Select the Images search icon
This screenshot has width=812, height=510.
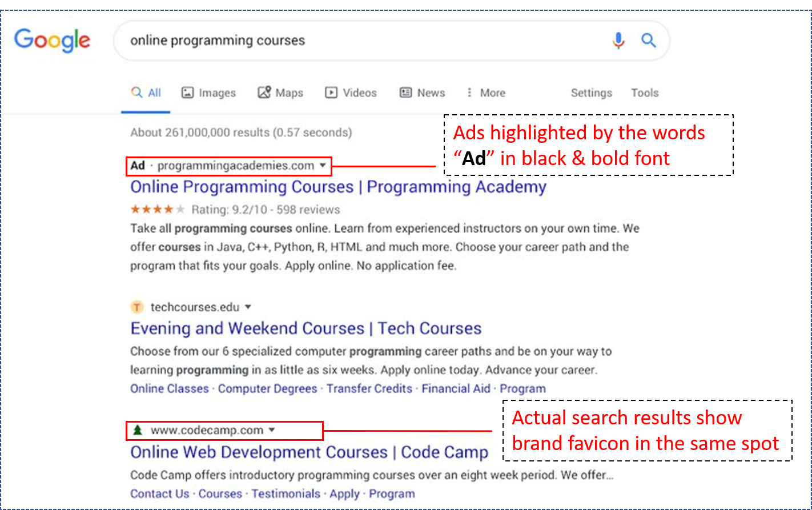(189, 92)
